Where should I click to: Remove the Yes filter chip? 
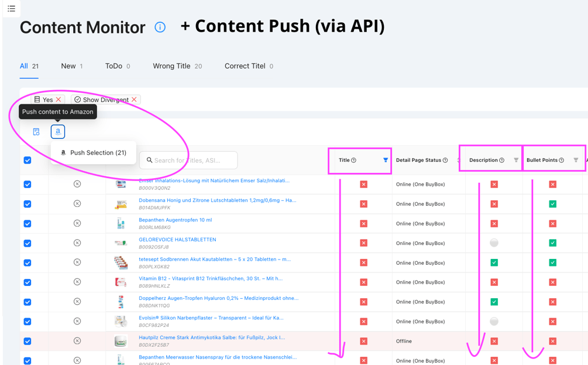click(x=59, y=100)
